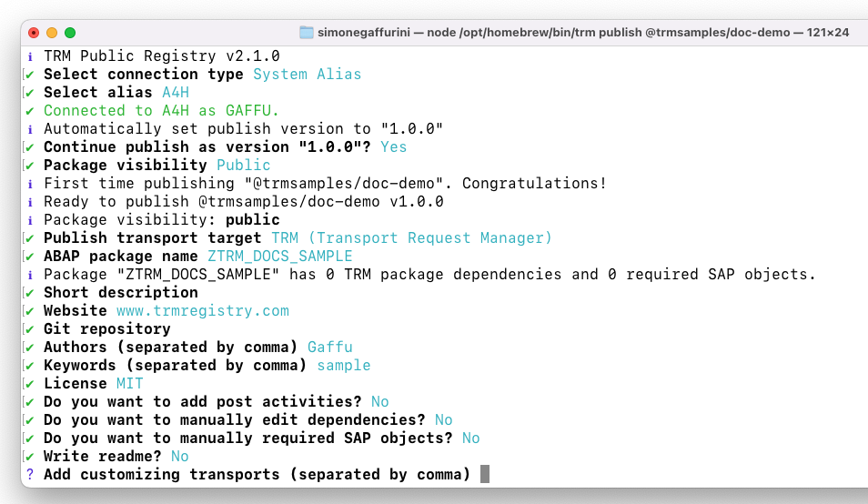Click the checkmark beside 'Select alias'
This screenshot has width=868, height=504.
click(30, 93)
